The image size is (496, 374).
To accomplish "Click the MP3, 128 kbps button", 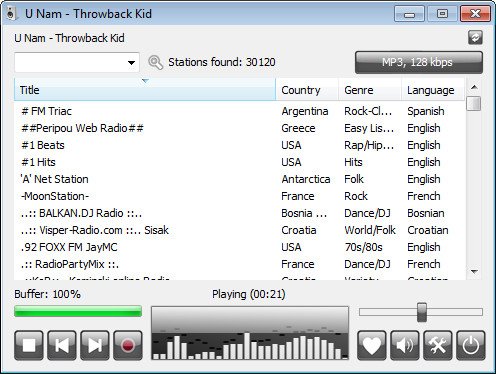I will [x=419, y=62].
